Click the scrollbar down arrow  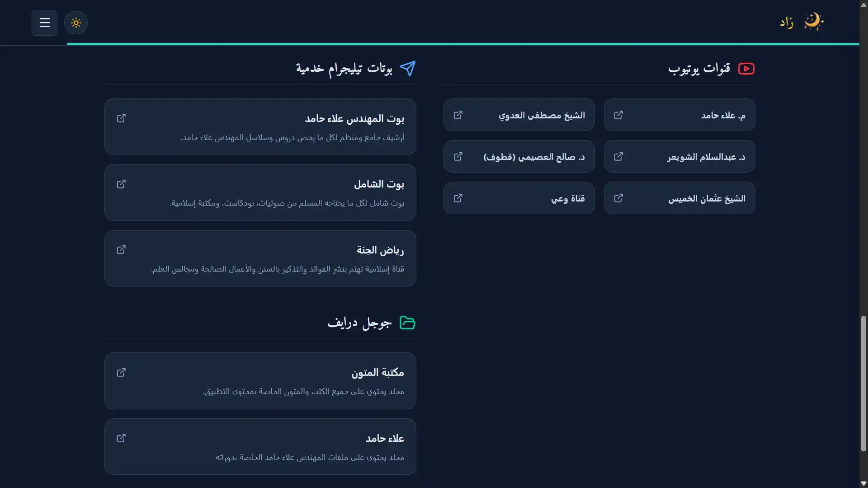pyautogui.click(x=863, y=483)
